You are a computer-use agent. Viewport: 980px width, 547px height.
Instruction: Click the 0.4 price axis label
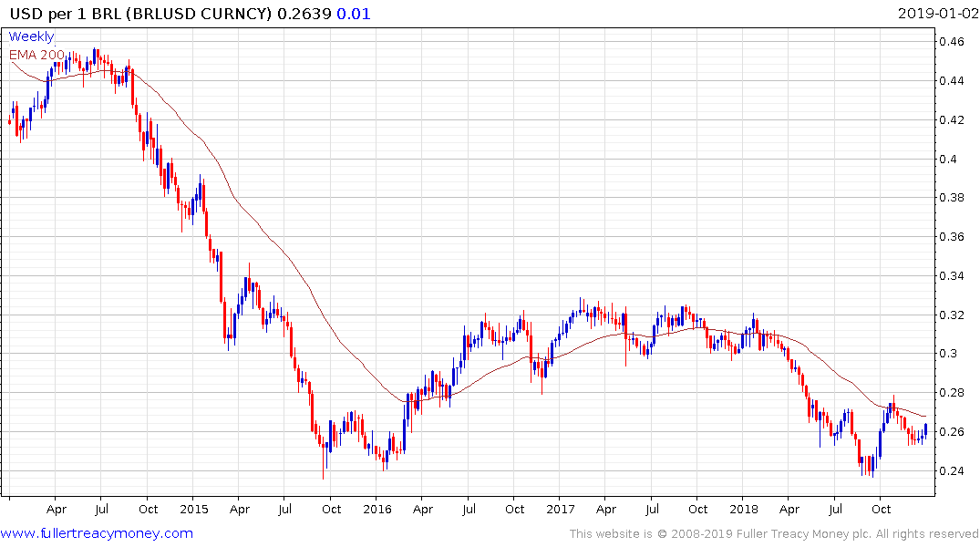point(948,159)
